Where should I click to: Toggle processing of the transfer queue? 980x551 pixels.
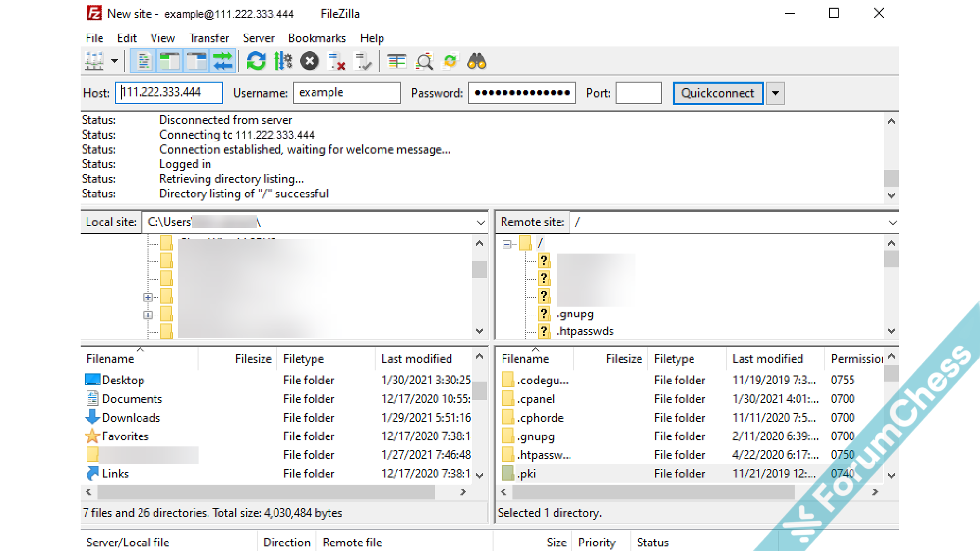[x=283, y=62]
